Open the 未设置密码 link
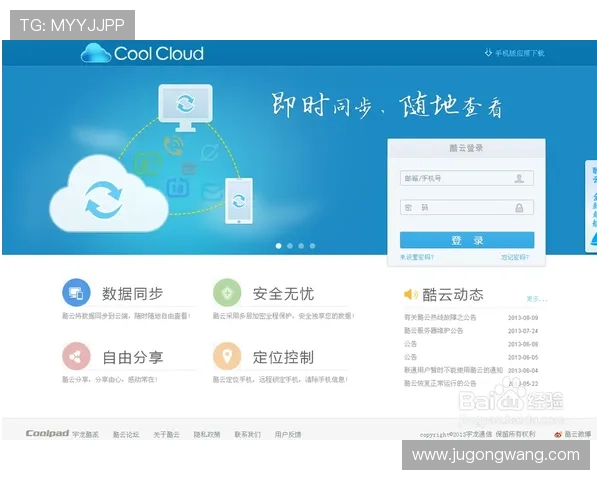 click(x=417, y=257)
